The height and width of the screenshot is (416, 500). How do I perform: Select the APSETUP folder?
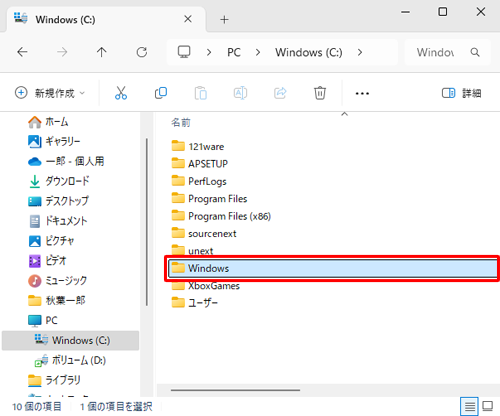click(x=200, y=164)
